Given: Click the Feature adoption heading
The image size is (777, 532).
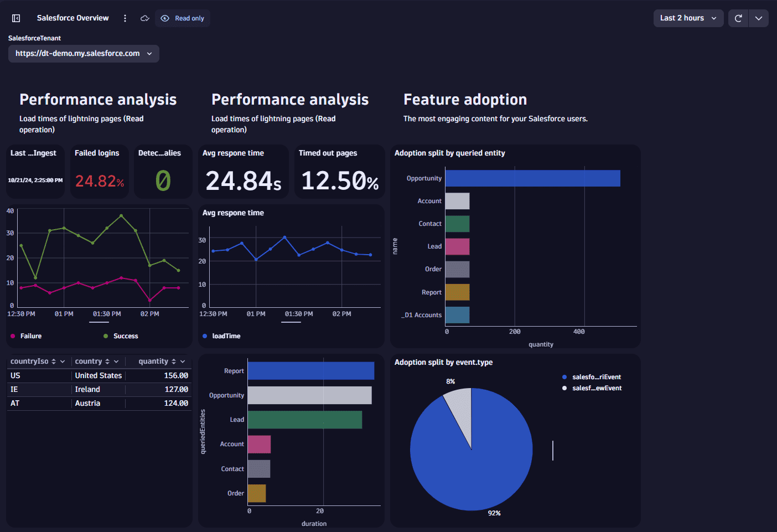Looking at the screenshot, I should click(465, 100).
